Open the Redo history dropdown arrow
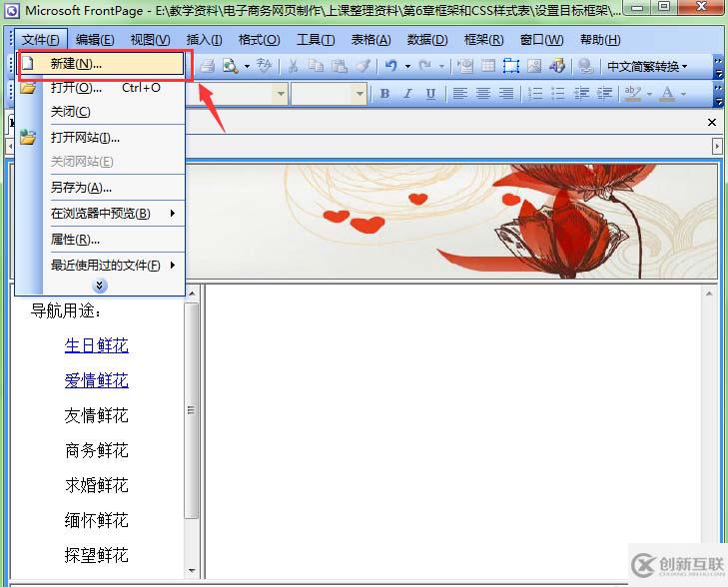The image size is (728, 587). tap(441, 66)
